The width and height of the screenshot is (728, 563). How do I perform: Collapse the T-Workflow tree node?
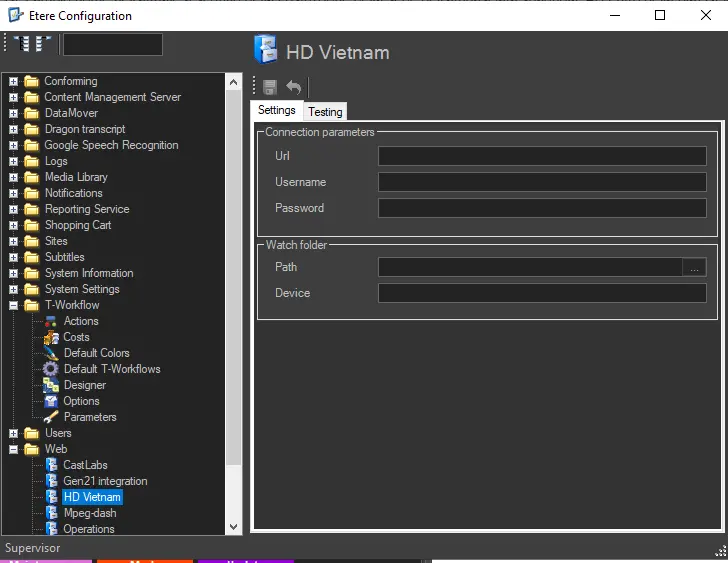14,305
